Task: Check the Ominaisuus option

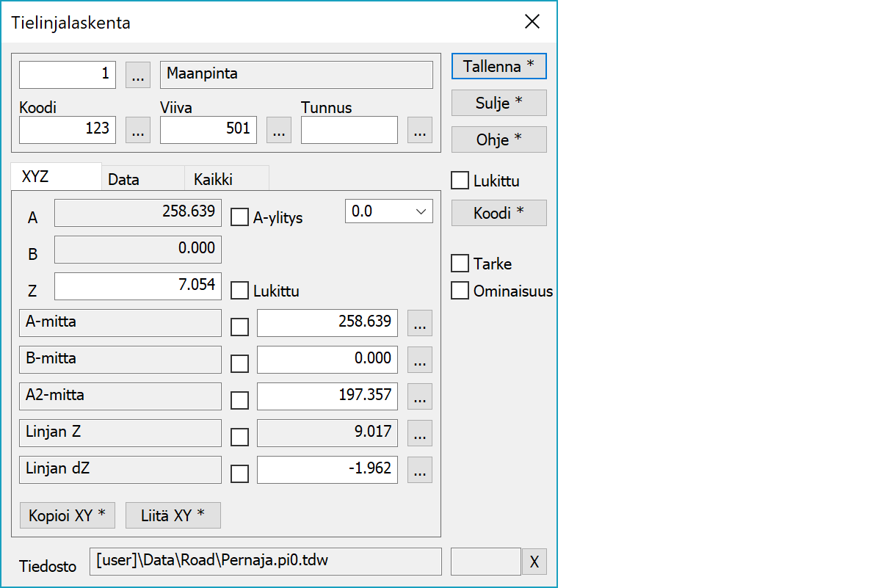Action: [x=460, y=291]
